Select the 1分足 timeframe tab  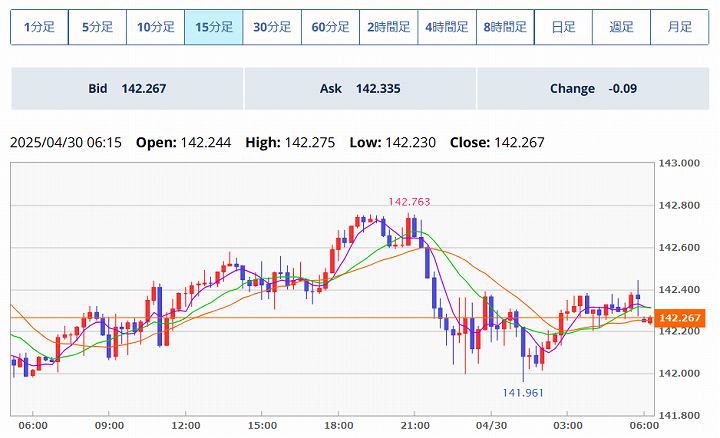[39, 27]
